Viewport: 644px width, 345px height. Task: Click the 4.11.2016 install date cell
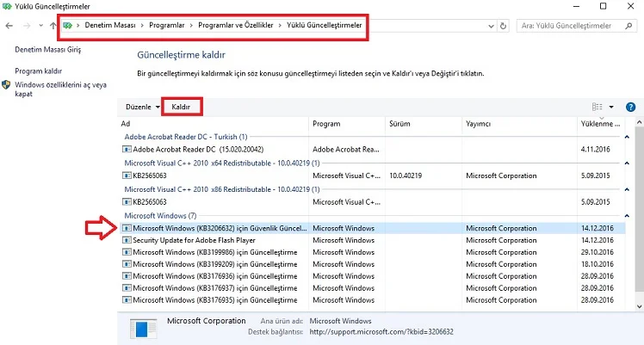click(595, 150)
